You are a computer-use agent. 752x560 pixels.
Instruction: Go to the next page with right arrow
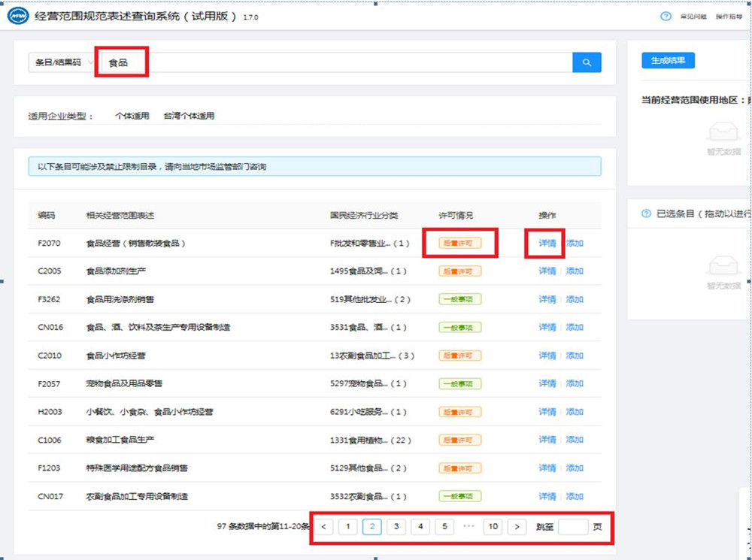point(517,527)
